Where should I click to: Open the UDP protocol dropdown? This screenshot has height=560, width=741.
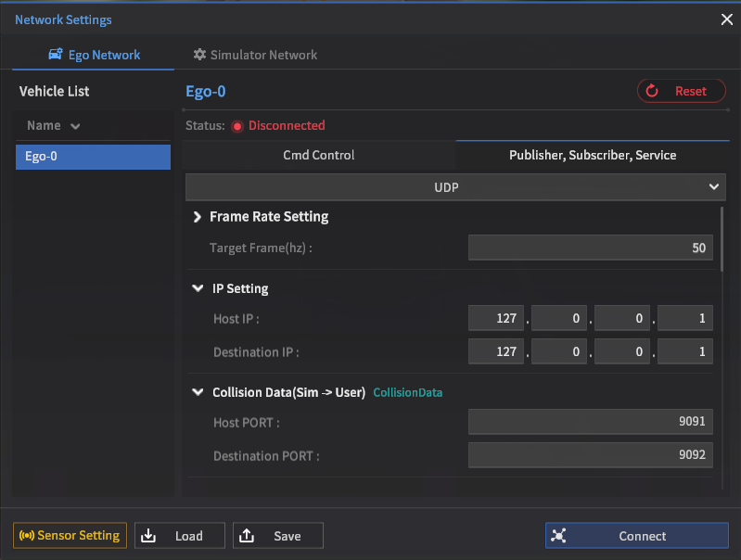coord(455,187)
